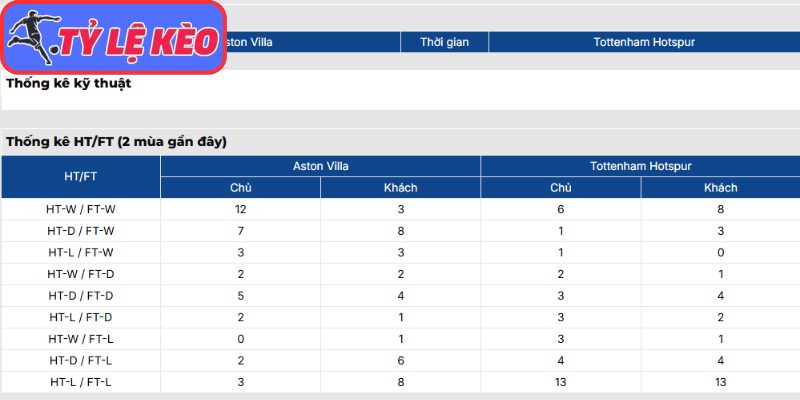Click Aston Villa header in HT/FT table
800x400 pixels.
pyautogui.click(x=320, y=166)
